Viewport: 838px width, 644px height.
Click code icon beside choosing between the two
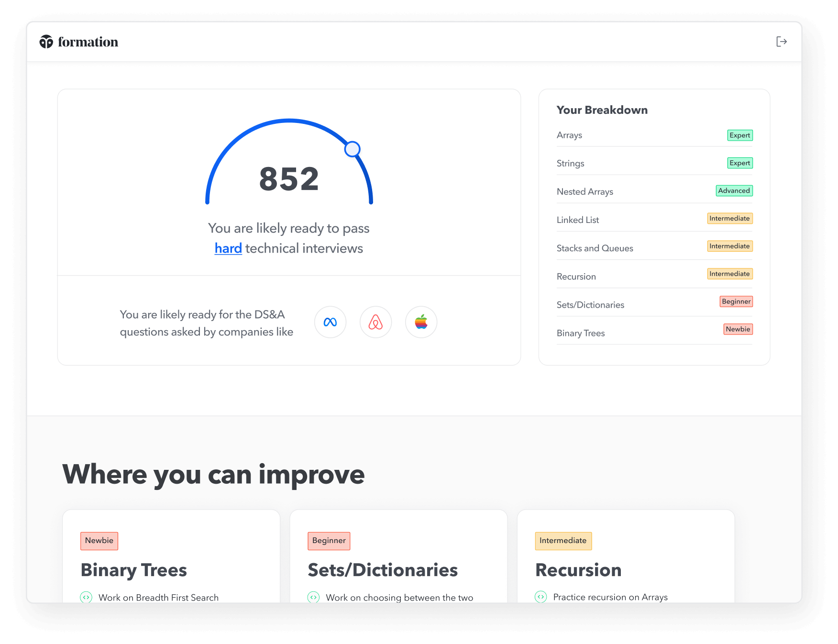coord(313,597)
